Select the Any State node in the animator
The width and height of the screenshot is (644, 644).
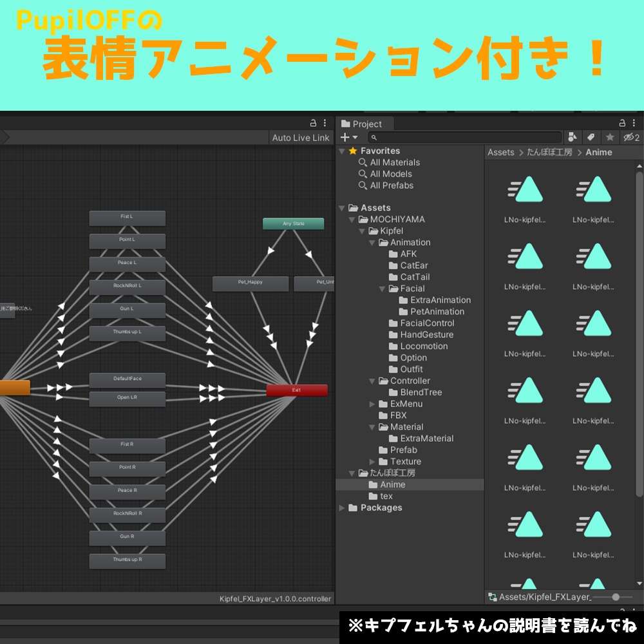point(293,223)
